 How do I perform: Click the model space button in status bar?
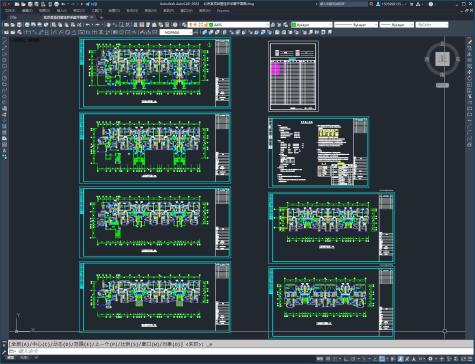coord(319,359)
